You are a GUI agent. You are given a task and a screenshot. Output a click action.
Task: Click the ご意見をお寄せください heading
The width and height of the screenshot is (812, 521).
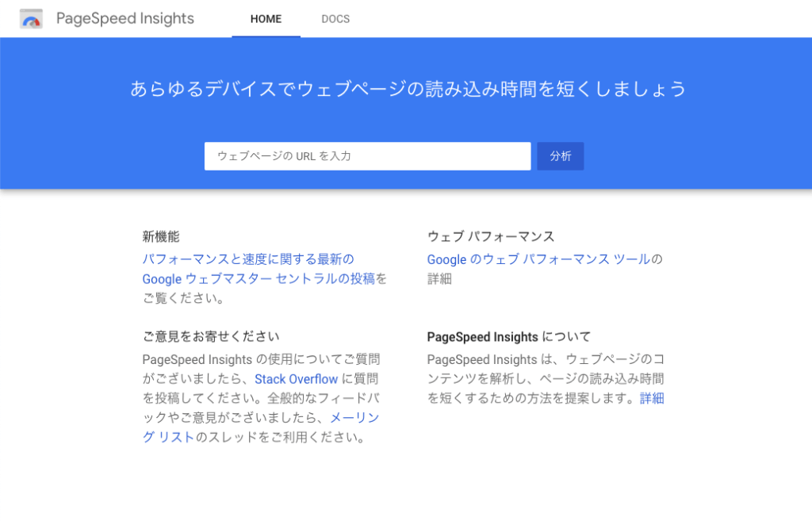(x=211, y=337)
